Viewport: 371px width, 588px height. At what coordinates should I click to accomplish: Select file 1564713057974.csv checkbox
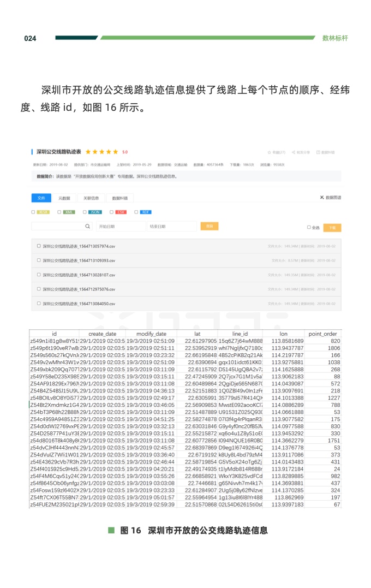pos(39,246)
